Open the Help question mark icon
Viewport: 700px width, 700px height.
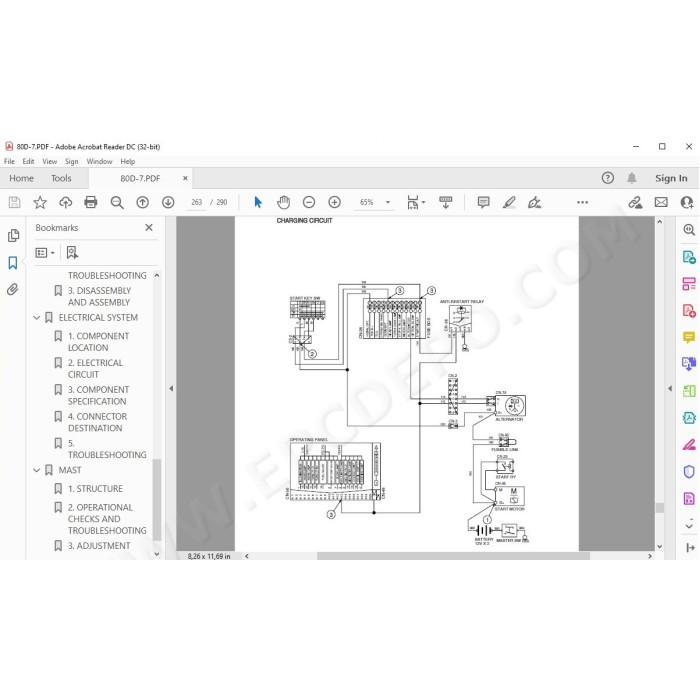pos(608,178)
